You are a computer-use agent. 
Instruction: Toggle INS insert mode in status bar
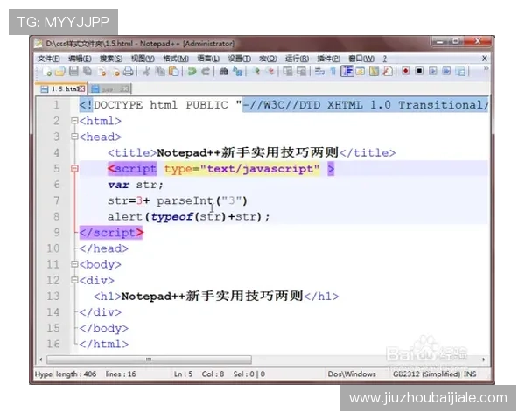coord(470,374)
